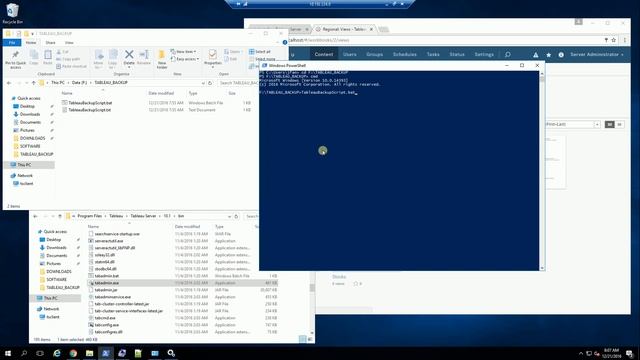640x360 pixels.
Task: Select TableauBackupScript.txt file
Action: pos(90,110)
